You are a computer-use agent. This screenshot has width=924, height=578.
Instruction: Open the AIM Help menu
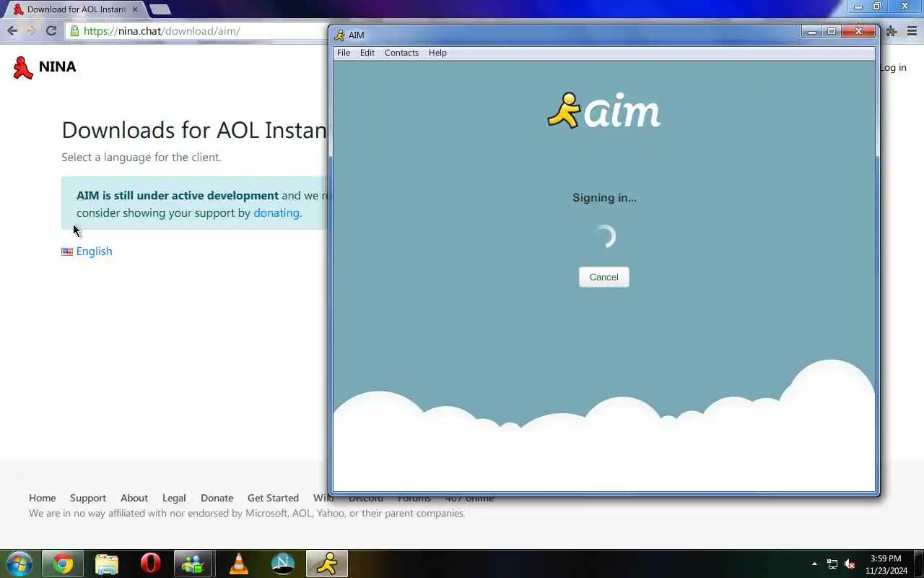[x=437, y=53]
